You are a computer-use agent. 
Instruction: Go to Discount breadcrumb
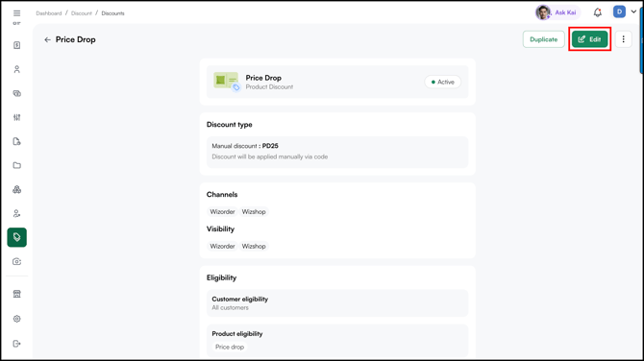coord(82,13)
